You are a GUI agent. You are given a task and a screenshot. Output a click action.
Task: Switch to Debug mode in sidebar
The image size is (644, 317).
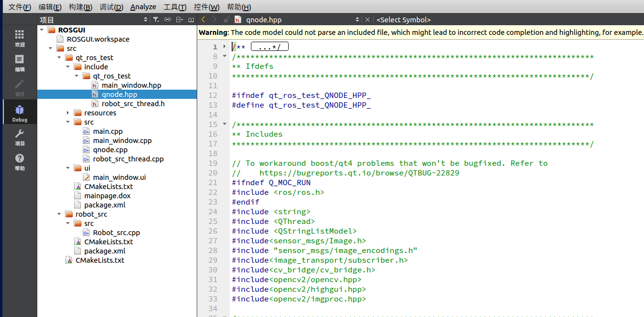coord(19,113)
